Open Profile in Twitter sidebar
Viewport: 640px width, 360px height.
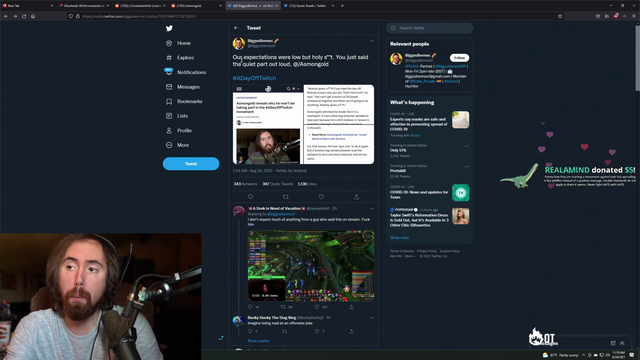179,131
